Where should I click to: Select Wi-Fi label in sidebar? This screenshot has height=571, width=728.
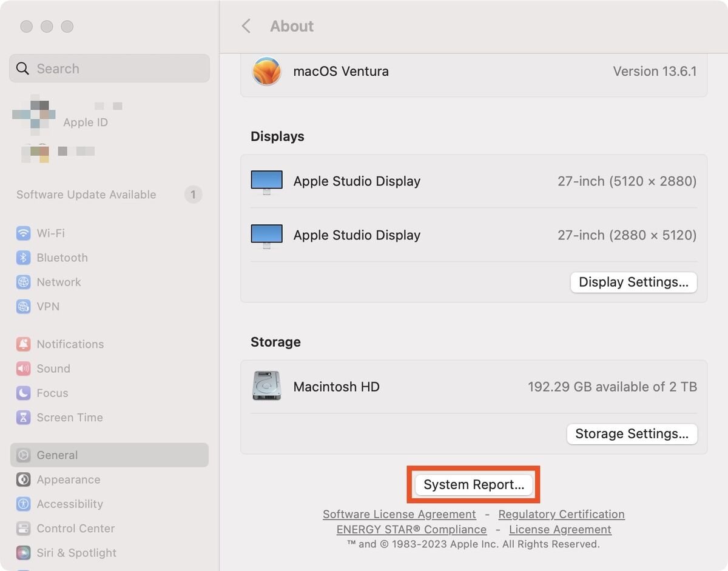click(50, 233)
